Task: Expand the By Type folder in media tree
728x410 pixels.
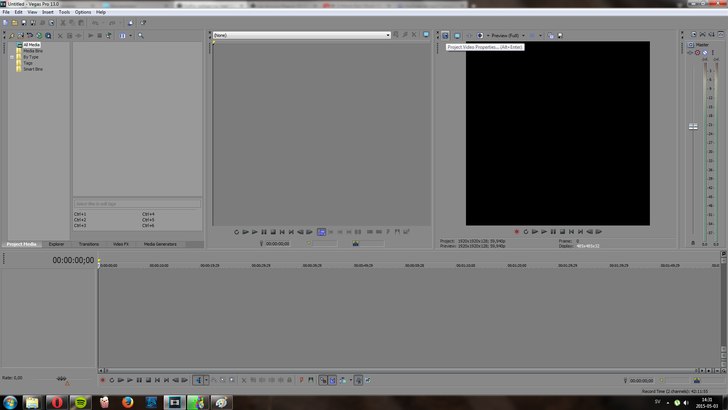Action: point(14,57)
